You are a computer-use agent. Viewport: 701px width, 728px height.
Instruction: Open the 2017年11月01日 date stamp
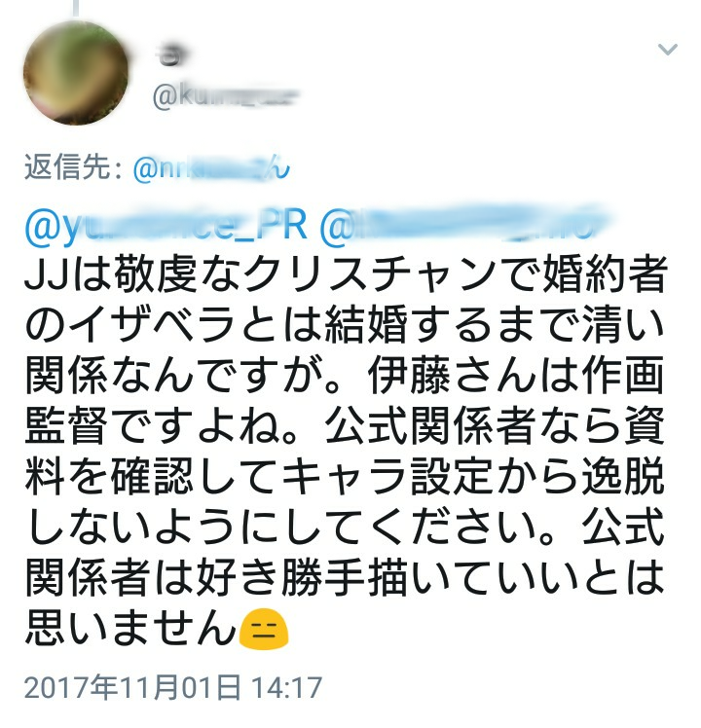pyautogui.click(x=132, y=687)
